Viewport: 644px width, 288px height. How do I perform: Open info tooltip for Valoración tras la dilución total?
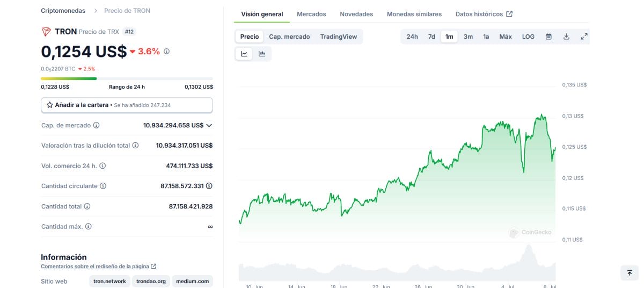click(136, 145)
